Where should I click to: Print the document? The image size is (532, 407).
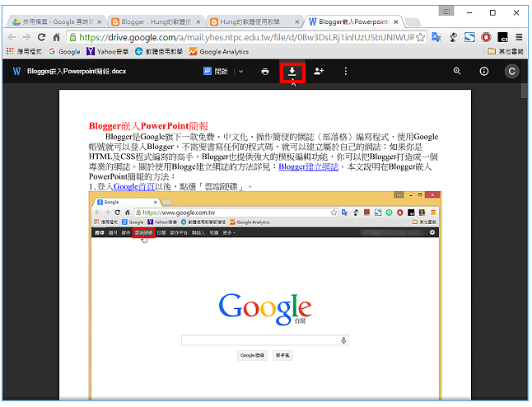click(265, 72)
